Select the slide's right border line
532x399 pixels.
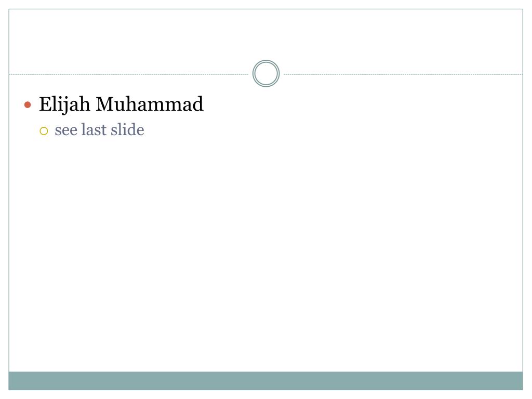[x=523, y=199]
